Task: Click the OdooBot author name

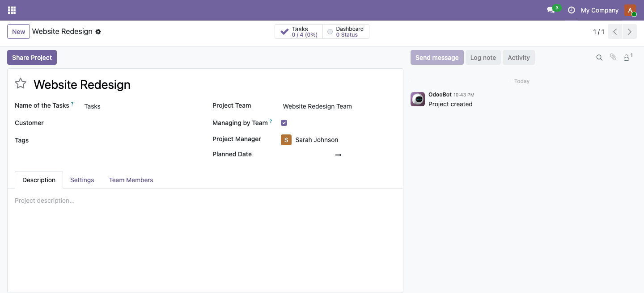Action: pos(440,95)
